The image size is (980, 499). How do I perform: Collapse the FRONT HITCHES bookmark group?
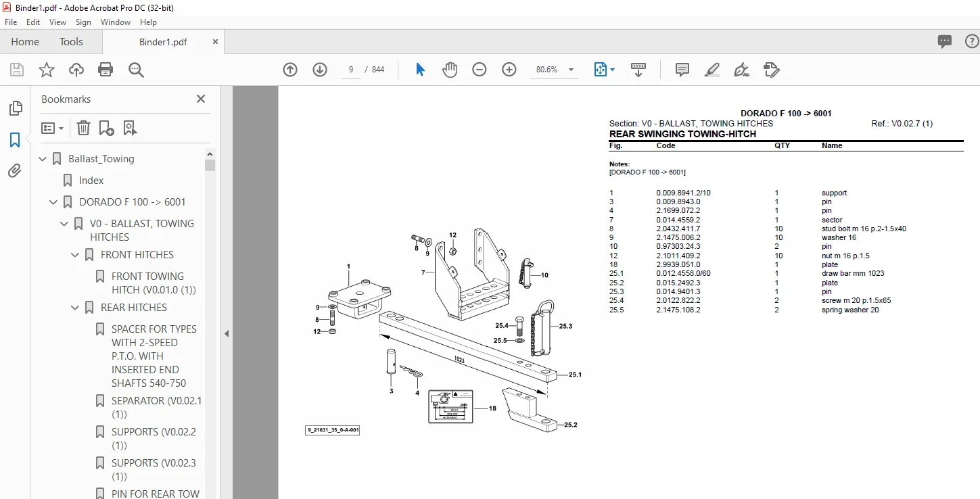click(x=76, y=255)
